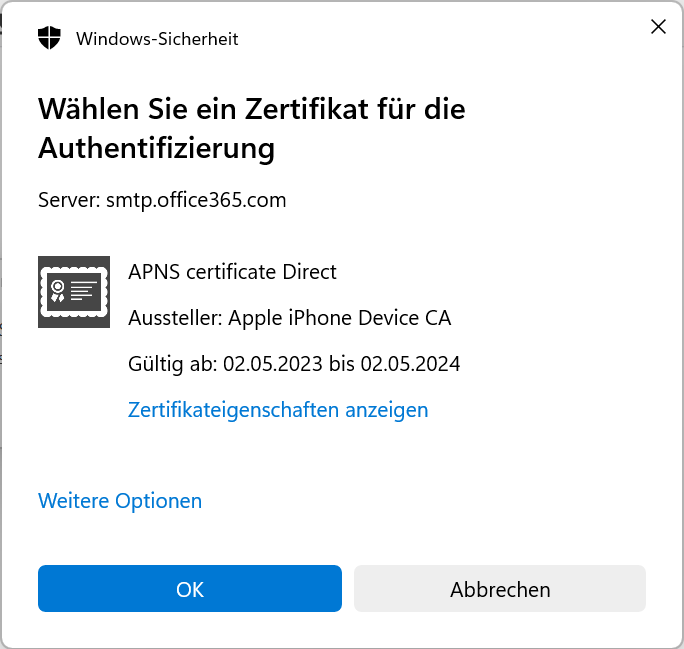Click the Aussteller label
Screen dimensions: 684x649
[x=175, y=318]
